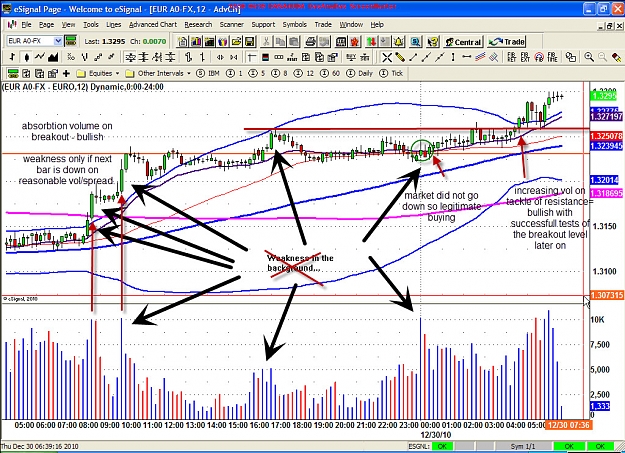Open the Symbols menu
This screenshot has height=453, width=625.
coord(295,25)
